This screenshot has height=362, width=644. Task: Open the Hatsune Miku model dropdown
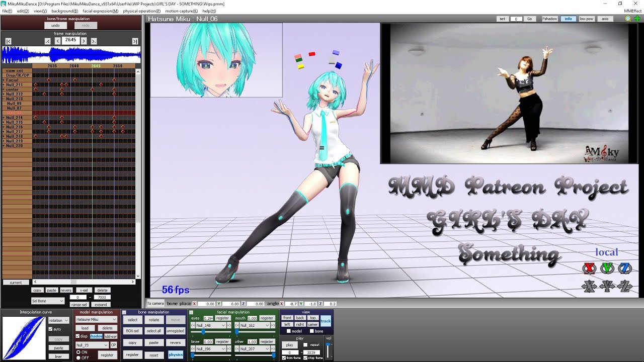click(96, 320)
